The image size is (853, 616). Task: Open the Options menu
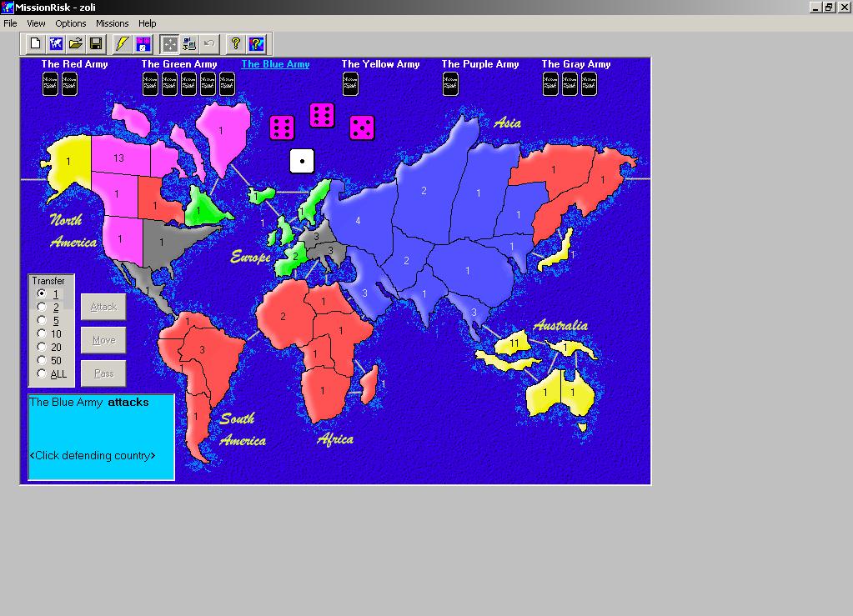pos(71,23)
